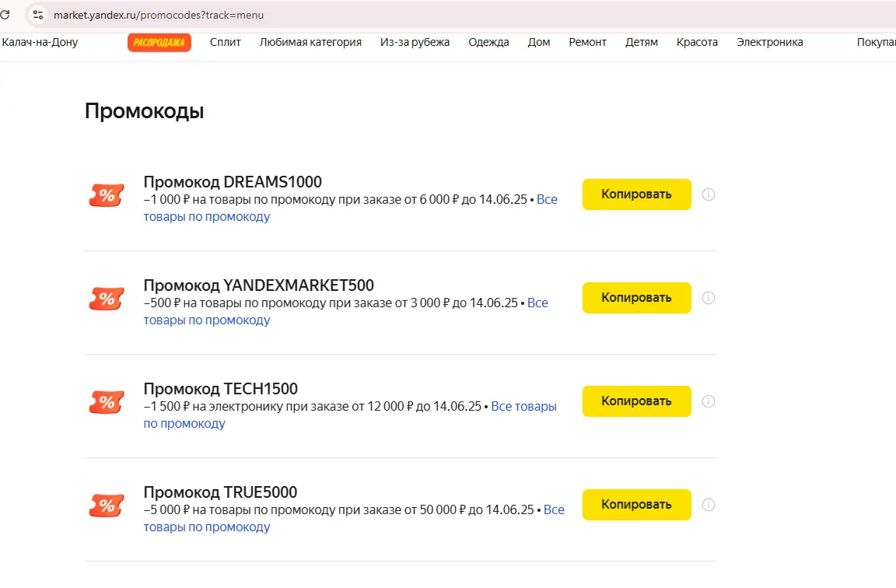Go to Из-за рубежа category

click(x=415, y=42)
